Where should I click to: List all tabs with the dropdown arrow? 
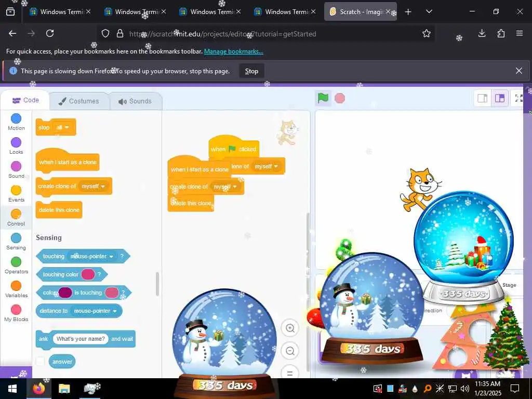[x=429, y=12]
